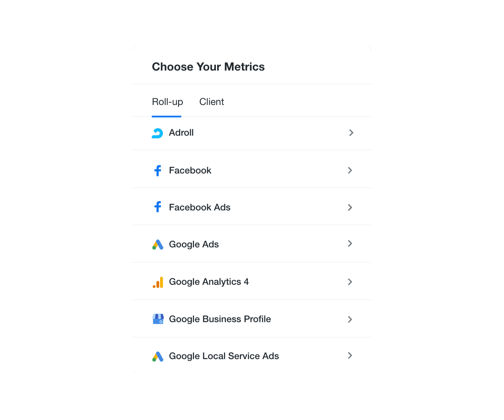
Task: Click the Facebook logo icon
Action: tap(157, 171)
